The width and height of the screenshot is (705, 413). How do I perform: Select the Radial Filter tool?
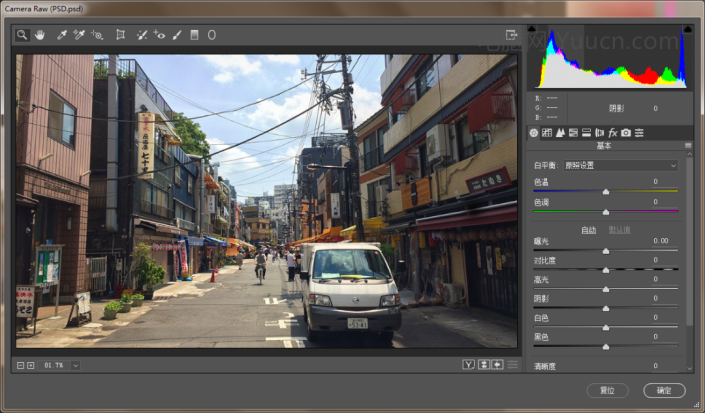(x=211, y=35)
